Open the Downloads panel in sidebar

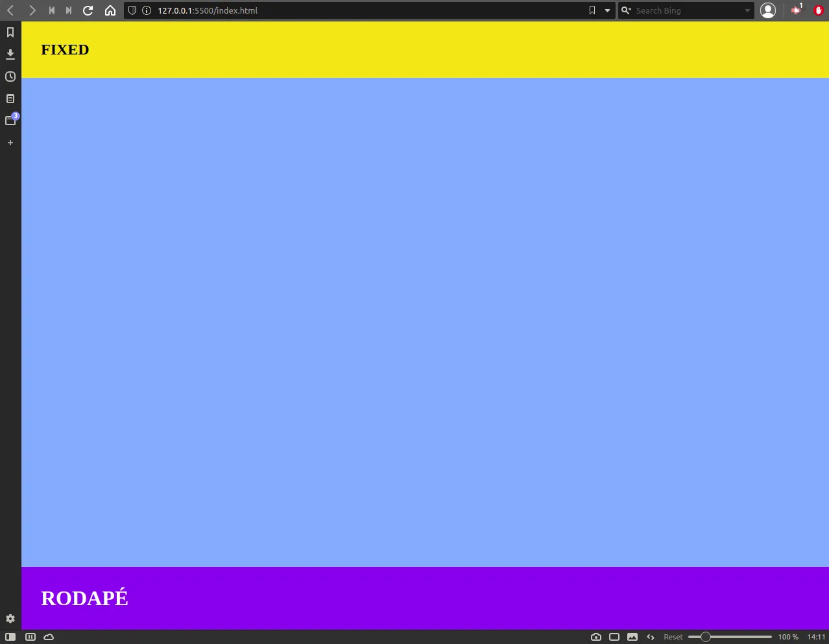(x=10, y=54)
